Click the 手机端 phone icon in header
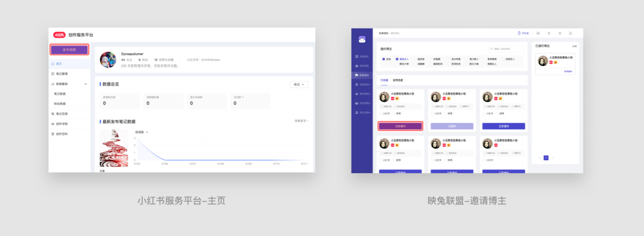 [x=519, y=33]
